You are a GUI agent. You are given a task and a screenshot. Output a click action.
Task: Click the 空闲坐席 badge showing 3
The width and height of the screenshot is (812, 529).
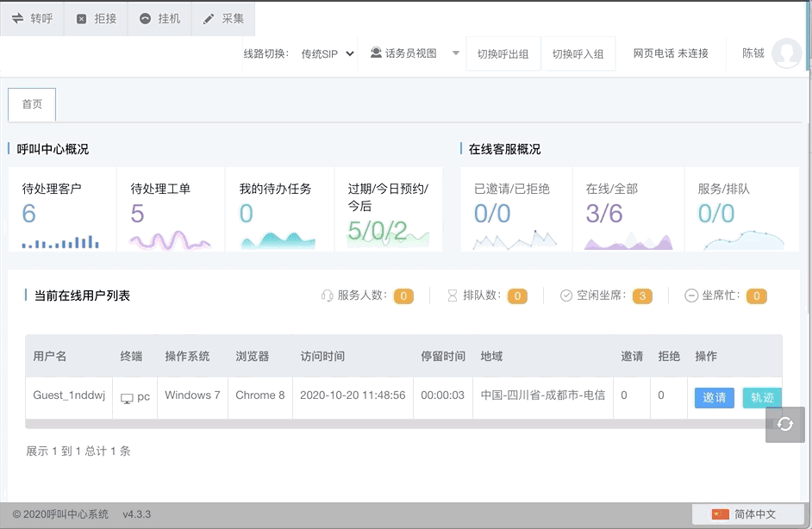(x=642, y=296)
